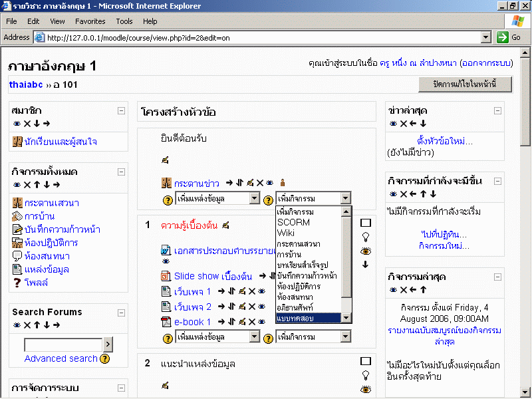532x399 pixels.
Task: Delete the สมาชิก block with X icon
Action: click(x=27, y=124)
